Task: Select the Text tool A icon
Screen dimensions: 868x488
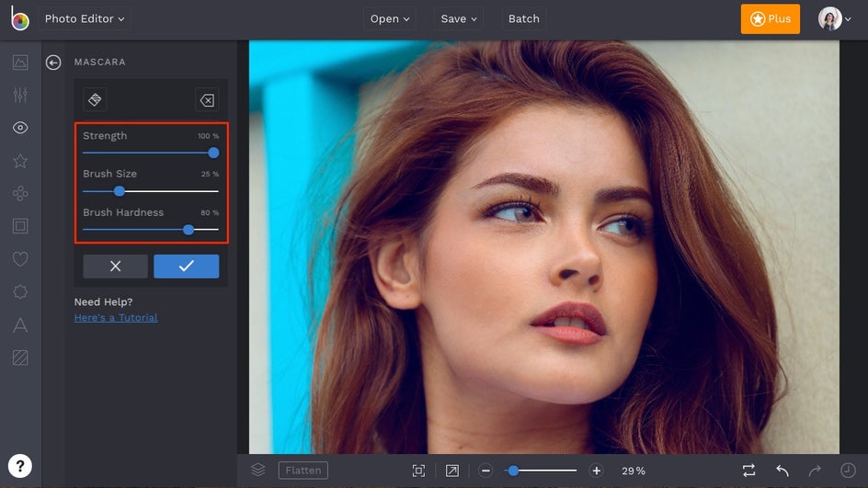Action: click(20, 325)
